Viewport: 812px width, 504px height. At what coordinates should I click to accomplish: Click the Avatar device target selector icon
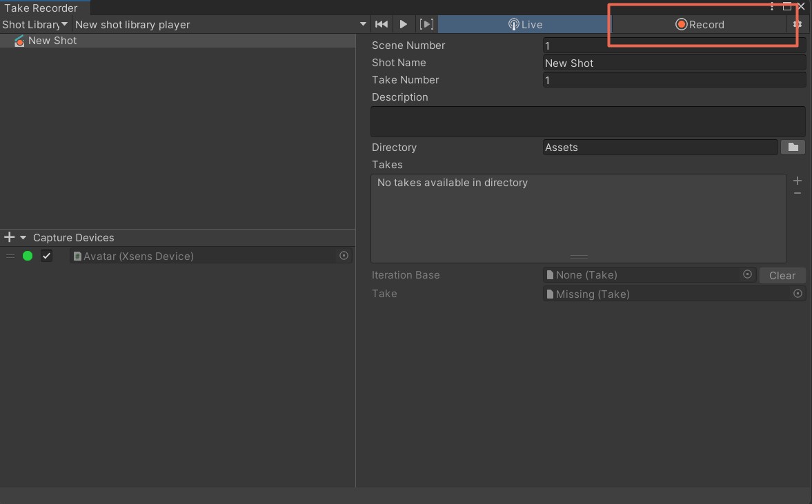pyautogui.click(x=344, y=255)
